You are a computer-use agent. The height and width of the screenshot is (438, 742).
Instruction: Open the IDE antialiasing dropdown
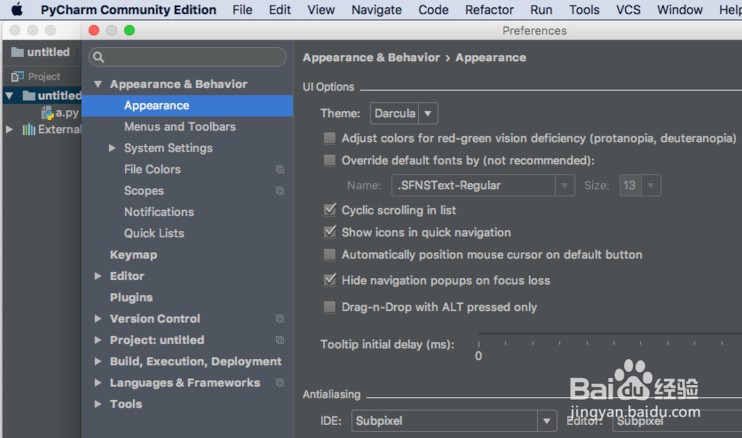pyautogui.click(x=455, y=421)
